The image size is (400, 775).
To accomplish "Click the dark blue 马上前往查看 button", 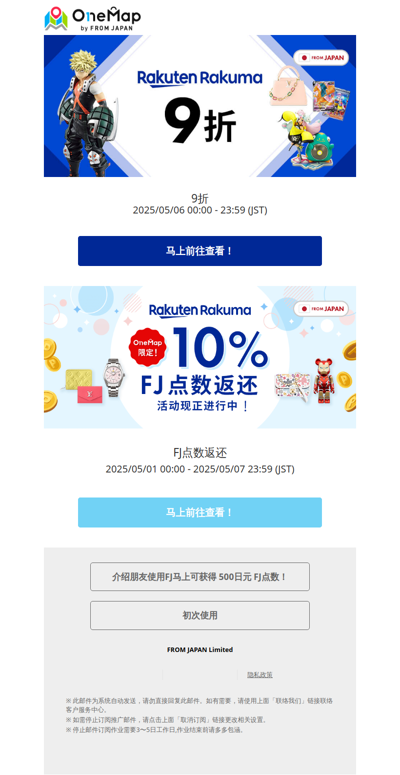I will 200,251.
